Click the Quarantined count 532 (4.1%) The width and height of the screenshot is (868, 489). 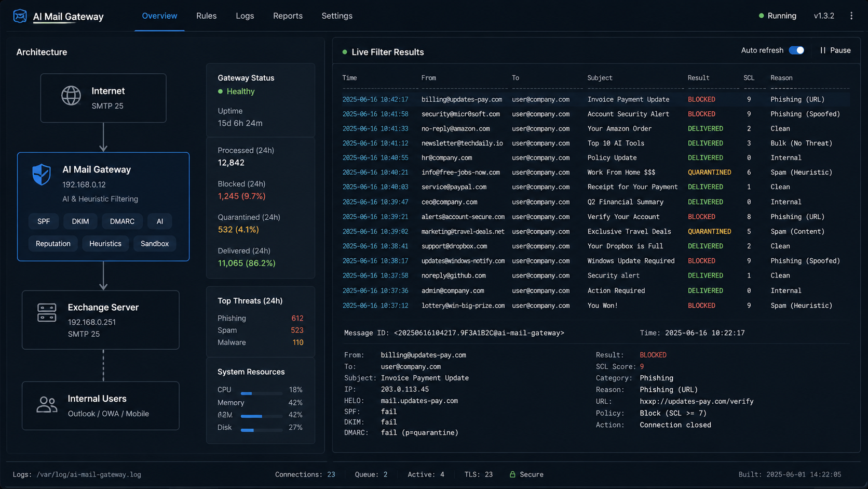[x=238, y=229]
